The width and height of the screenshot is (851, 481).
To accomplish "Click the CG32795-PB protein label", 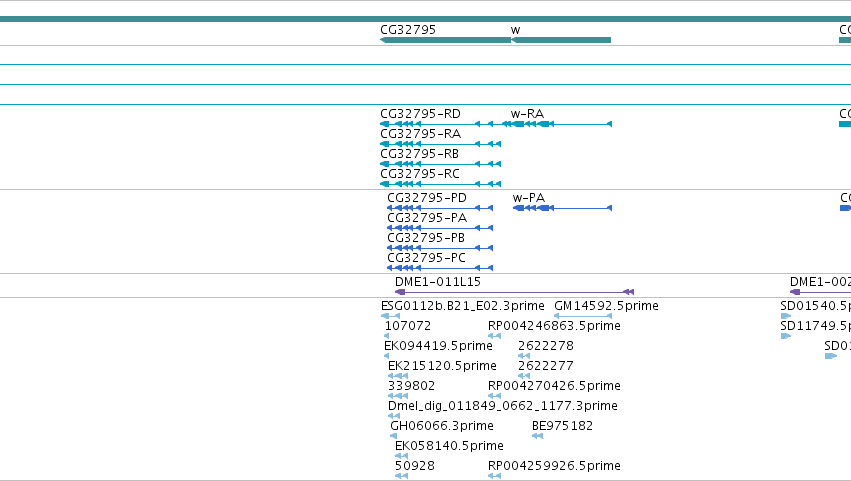I will [426, 238].
